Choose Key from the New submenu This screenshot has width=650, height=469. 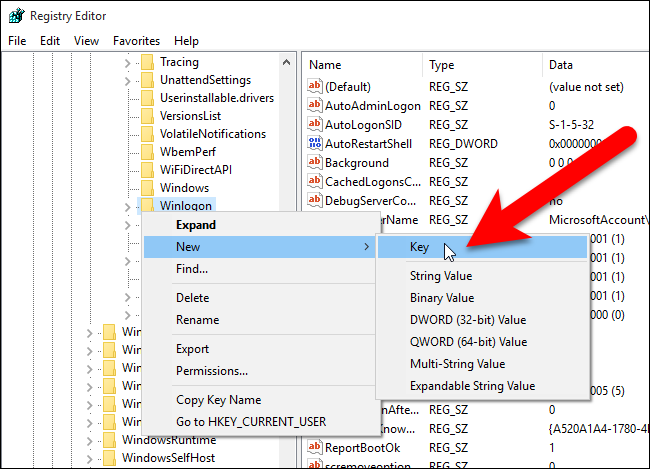point(420,246)
